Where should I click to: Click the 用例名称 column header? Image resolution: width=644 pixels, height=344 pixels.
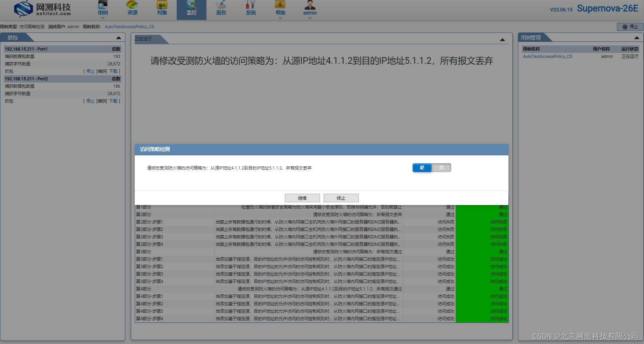tap(531, 49)
